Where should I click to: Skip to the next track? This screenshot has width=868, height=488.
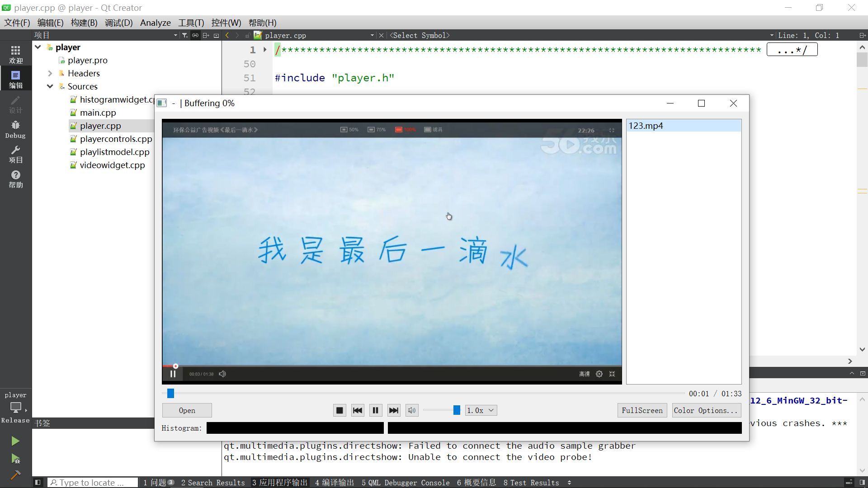[x=394, y=410]
